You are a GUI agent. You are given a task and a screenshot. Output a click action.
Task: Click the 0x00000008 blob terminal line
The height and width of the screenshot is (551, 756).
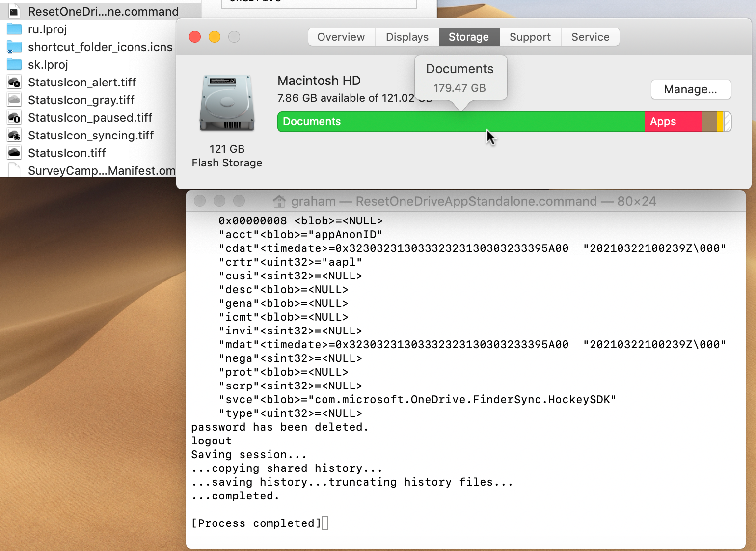300,221
